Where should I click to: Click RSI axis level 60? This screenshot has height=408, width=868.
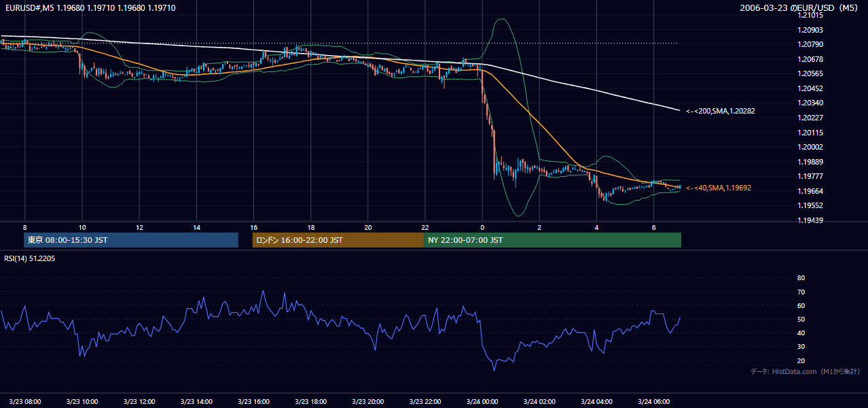point(801,305)
